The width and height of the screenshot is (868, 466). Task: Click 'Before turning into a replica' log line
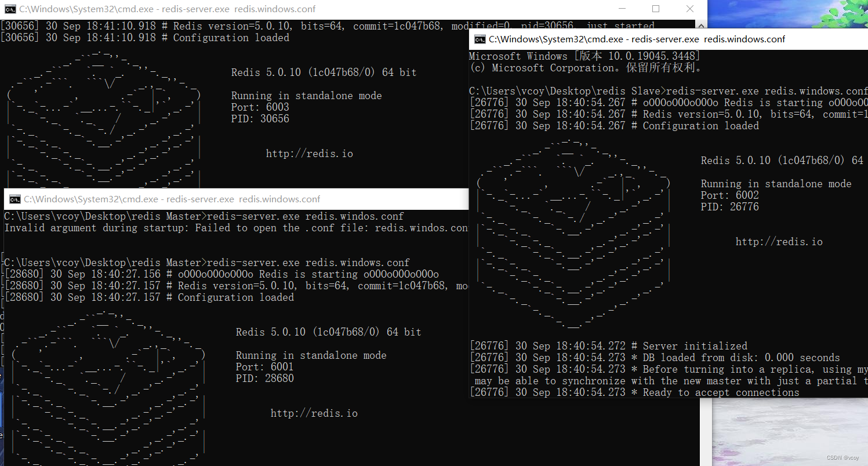[669, 369]
